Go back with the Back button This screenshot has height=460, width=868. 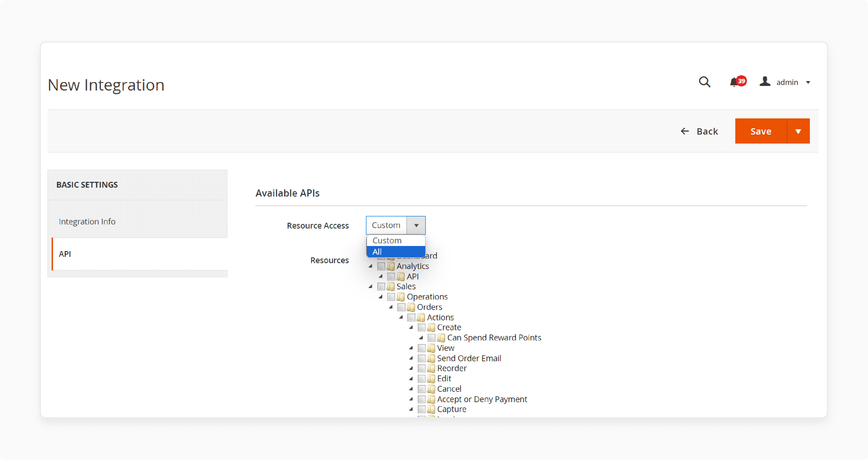pos(699,131)
